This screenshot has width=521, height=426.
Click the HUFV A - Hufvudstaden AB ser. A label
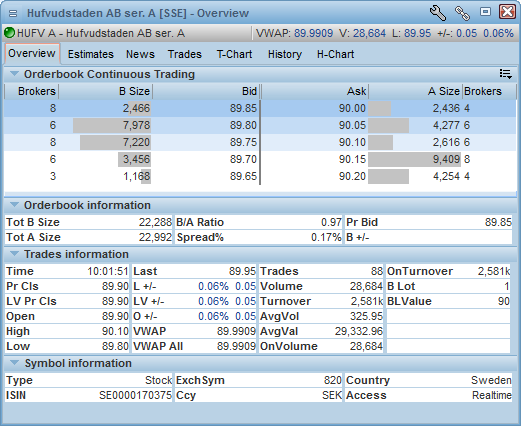click(101, 33)
